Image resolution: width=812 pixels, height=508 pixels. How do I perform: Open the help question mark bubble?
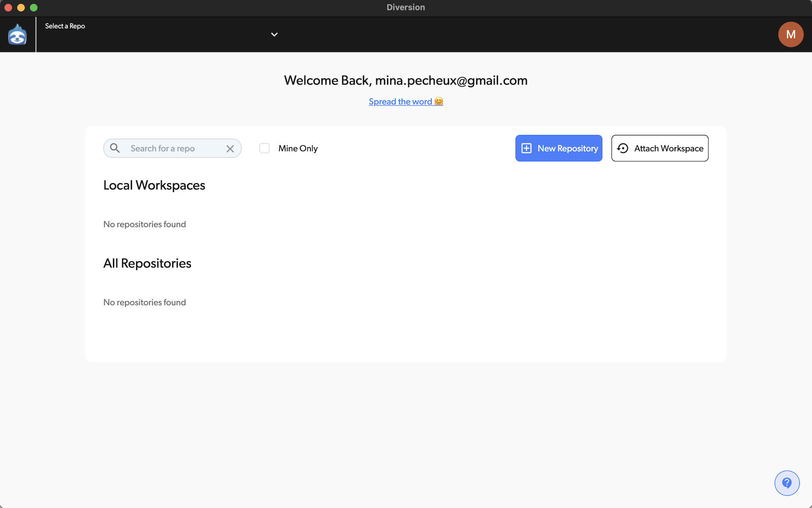pos(787,483)
